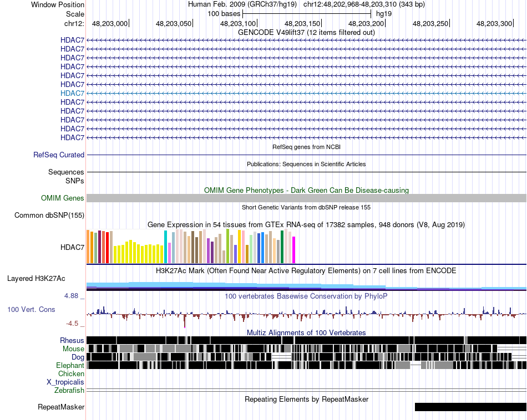527x420 pixels.
Task: Select the Scale label on the left
Action: 75,14
